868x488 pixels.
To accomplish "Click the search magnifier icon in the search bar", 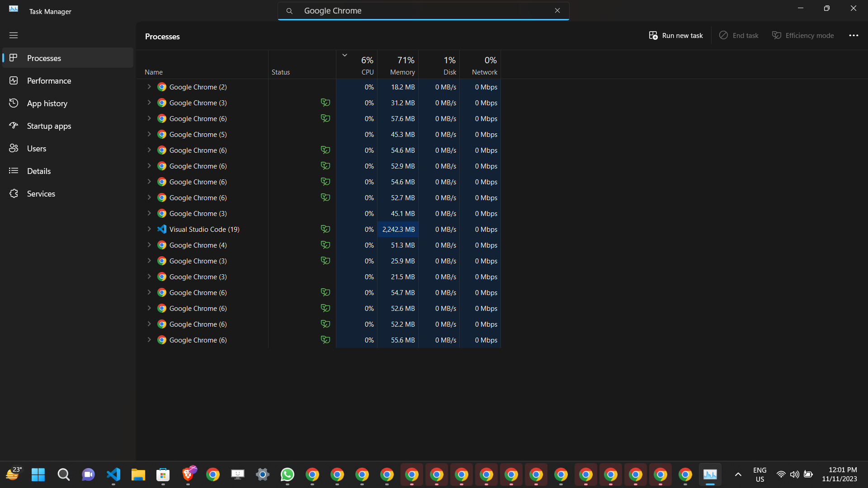I will coord(289,10).
